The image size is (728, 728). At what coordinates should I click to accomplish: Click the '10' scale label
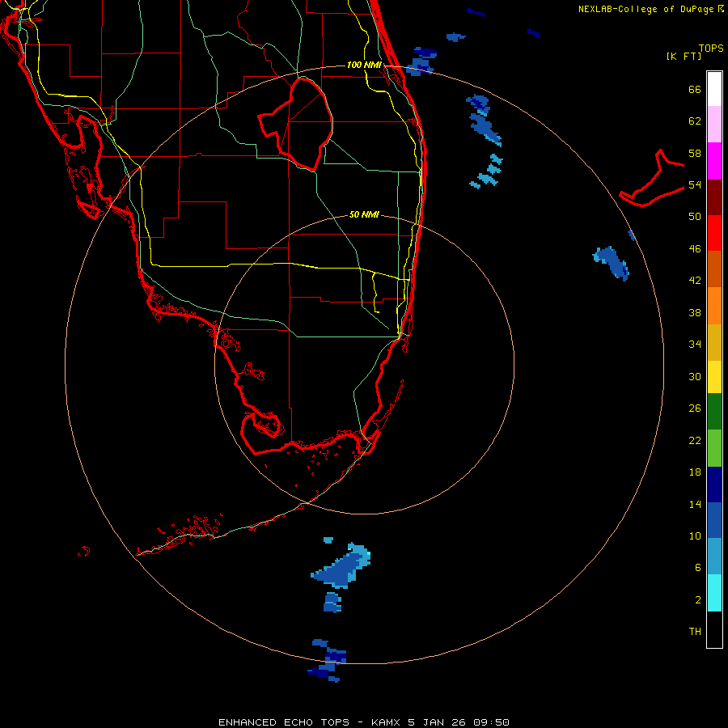point(695,536)
